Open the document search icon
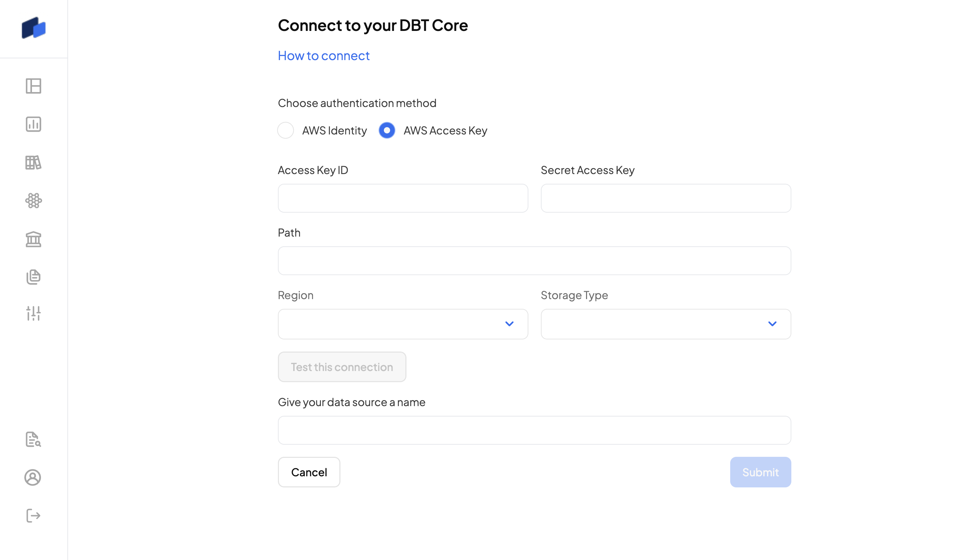 [x=33, y=439]
